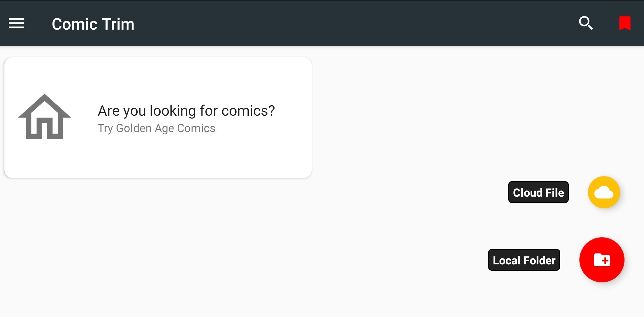Select the Local Folder label
Screen dimensions: 644x317
pyautogui.click(x=524, y=260)
